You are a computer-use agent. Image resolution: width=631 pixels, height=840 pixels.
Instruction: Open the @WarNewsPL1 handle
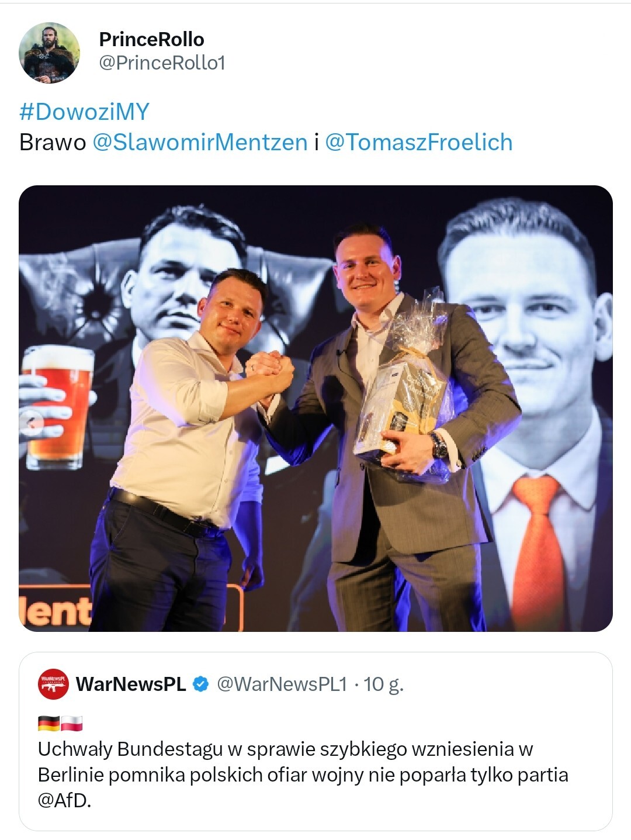click(x=282, y=684)
